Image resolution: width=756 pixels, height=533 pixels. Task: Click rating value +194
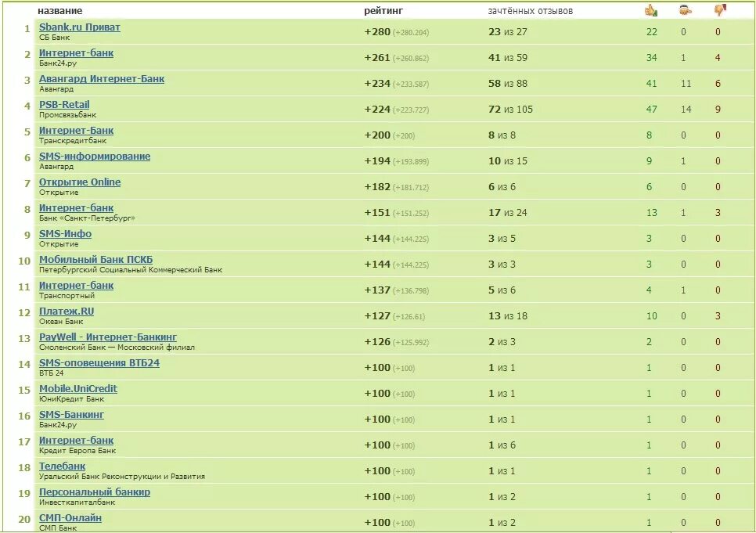(x=377, y=160)
